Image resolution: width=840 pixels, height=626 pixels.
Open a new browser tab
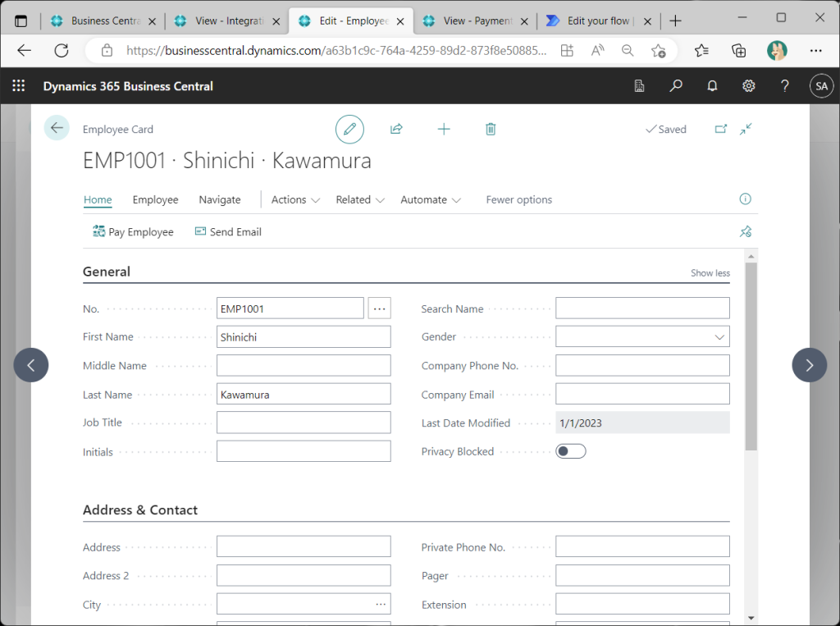click(676, 21)
